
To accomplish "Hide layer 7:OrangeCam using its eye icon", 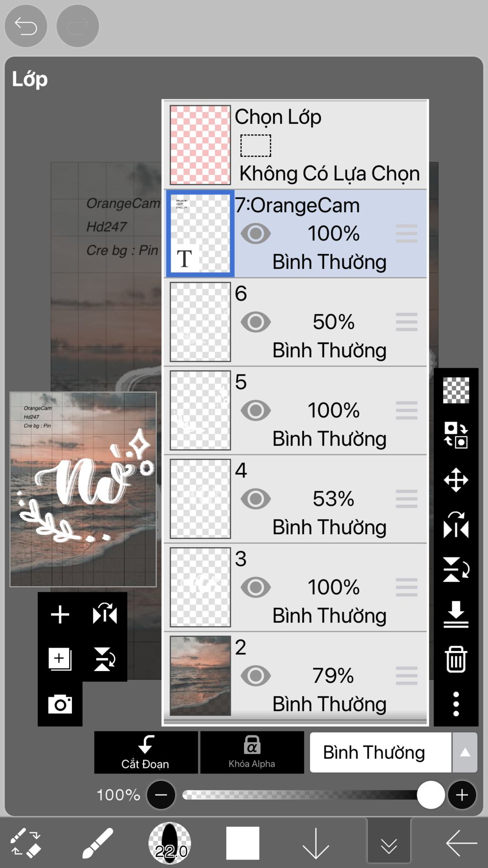I will click(x=256, y=234).
